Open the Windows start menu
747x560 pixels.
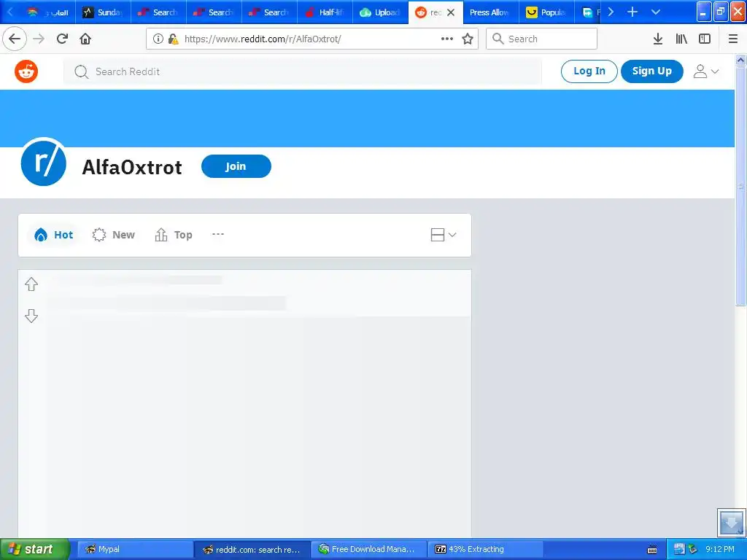tap(35, 549)
